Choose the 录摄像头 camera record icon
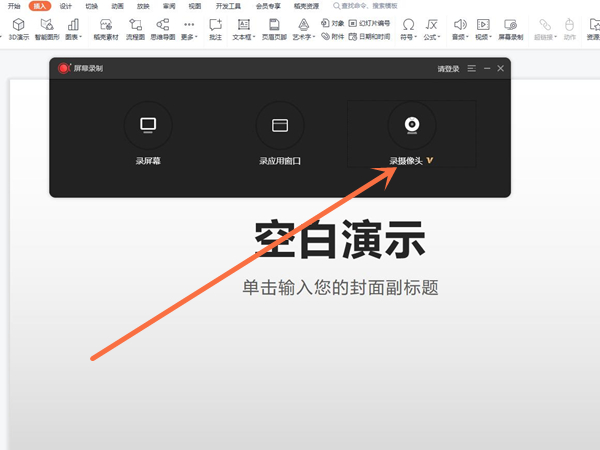The width and height of the screenshot is (600, 450). point(410,125)
